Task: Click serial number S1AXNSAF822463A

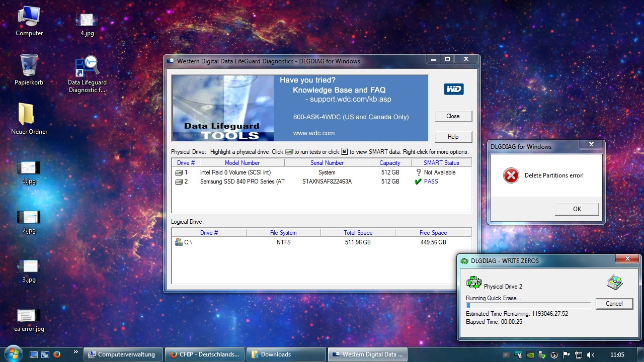Action: pyautogui.click(x=327, y=182)
